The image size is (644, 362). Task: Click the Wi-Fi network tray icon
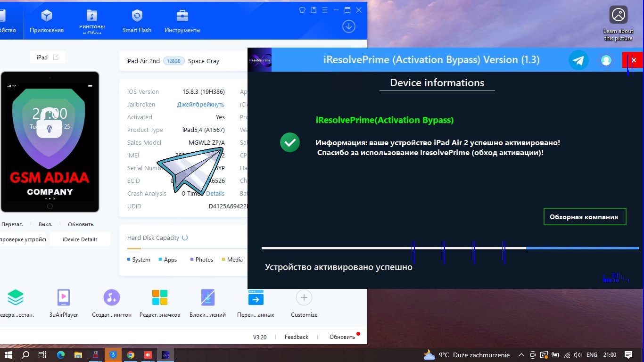pos(567,355)
